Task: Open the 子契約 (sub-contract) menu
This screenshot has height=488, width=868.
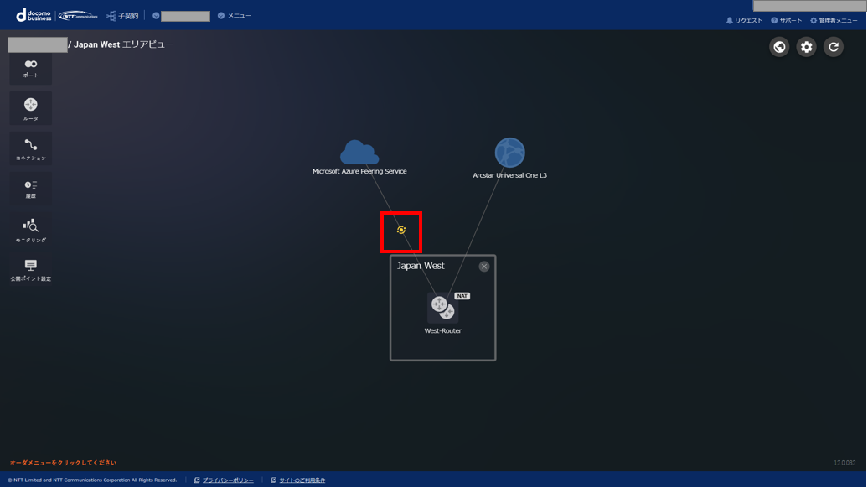Action: [x=122, y=16]
